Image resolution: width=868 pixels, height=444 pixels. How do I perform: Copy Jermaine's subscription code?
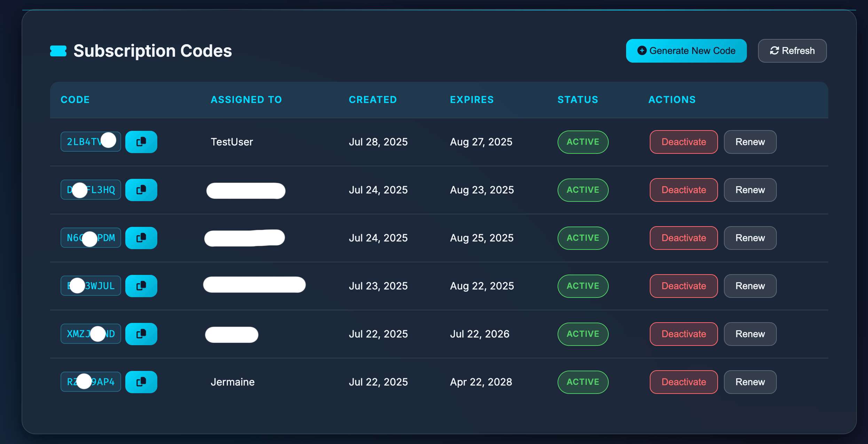[141, 382]
